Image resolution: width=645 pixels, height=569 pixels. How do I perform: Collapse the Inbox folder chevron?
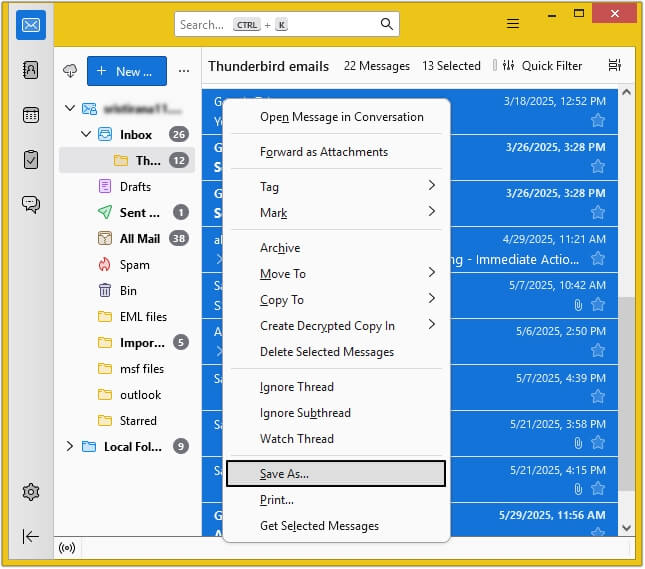pyautogui.click(x=86, y=134)
